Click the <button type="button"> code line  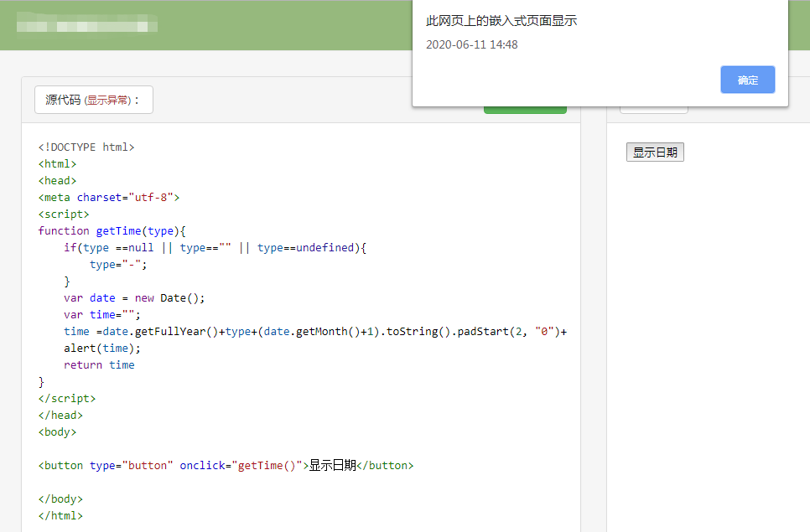[x=226, y=466]
